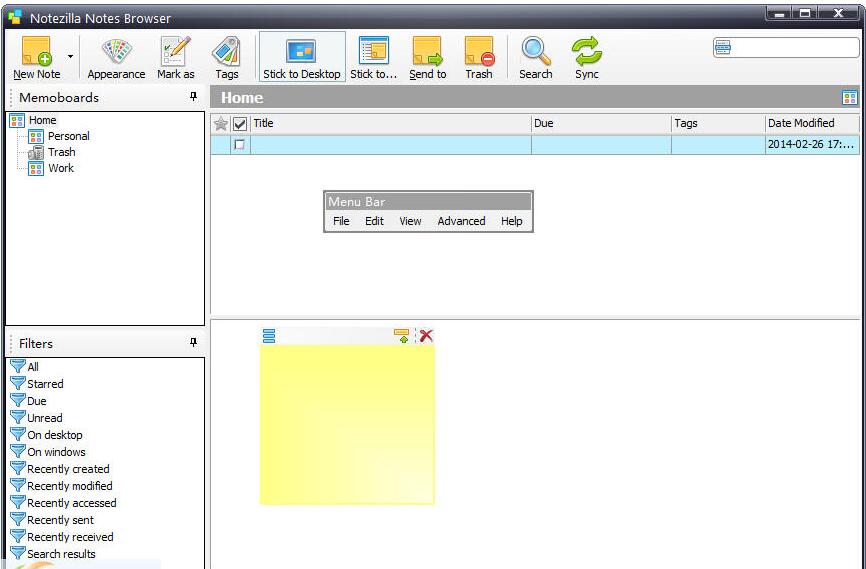The image size is (866, 569).
Task: Open the Search tool
Action: 536,57
